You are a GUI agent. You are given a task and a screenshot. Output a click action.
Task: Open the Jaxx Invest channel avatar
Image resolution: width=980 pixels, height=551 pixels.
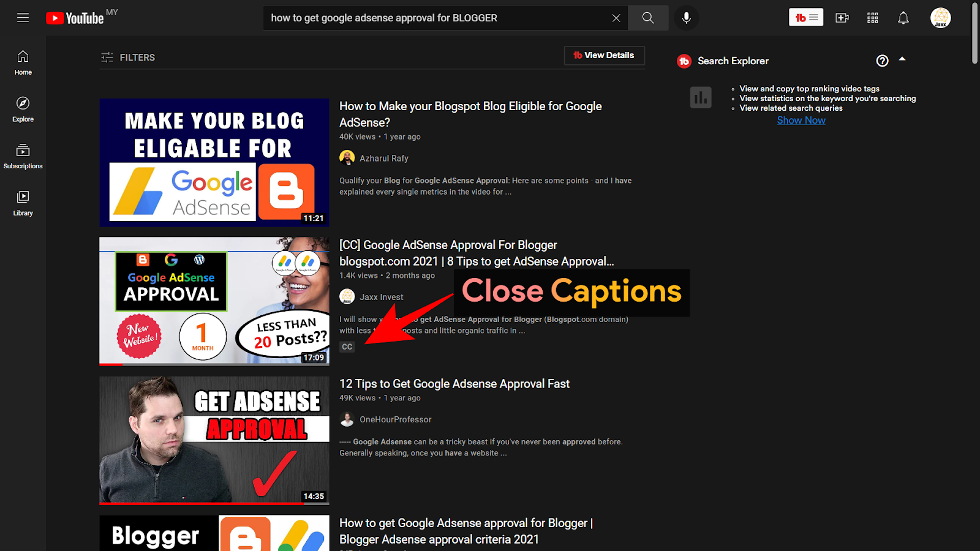(347, 297)
